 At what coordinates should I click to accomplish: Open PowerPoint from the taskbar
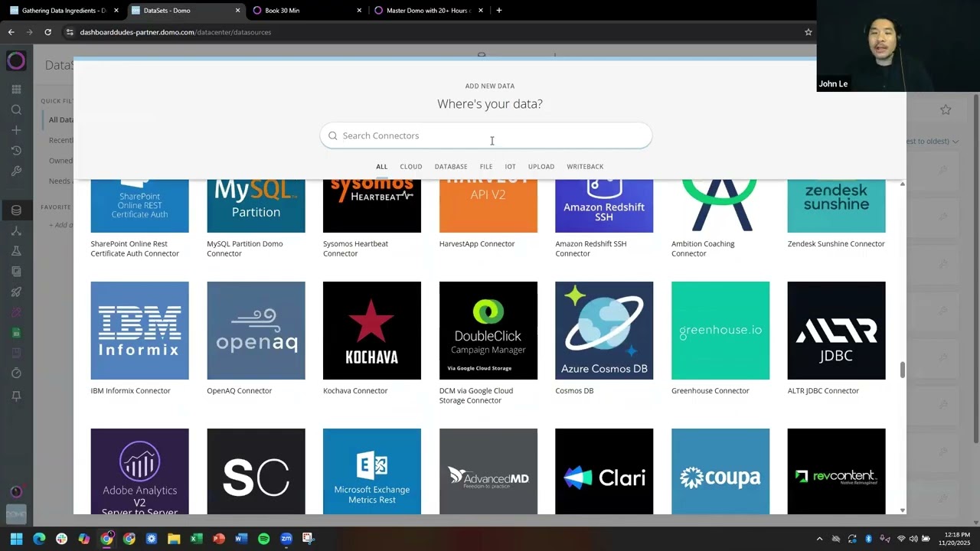pos(218,539)
